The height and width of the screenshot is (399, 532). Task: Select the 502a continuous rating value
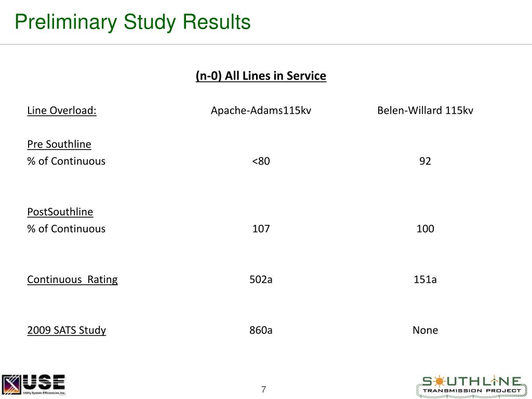tap(261, 280)
